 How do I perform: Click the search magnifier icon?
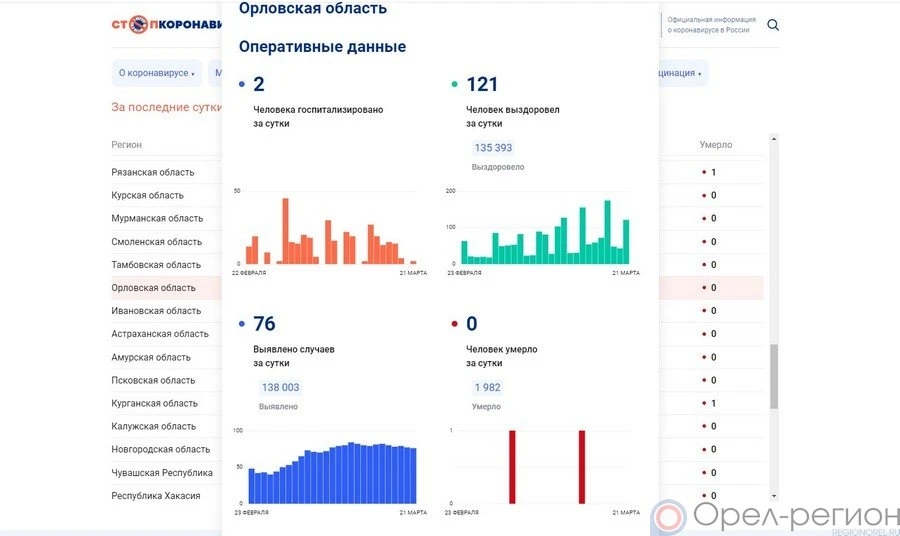[x=773, y=25]
